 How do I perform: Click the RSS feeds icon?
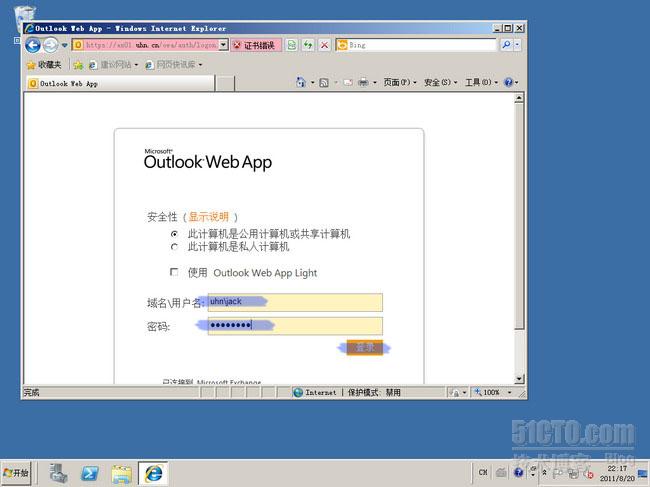324,82
